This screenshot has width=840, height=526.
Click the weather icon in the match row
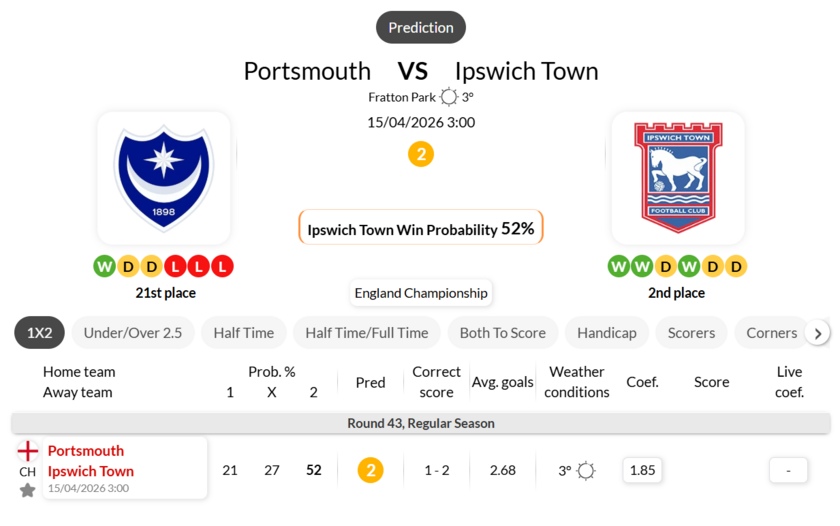586,470
